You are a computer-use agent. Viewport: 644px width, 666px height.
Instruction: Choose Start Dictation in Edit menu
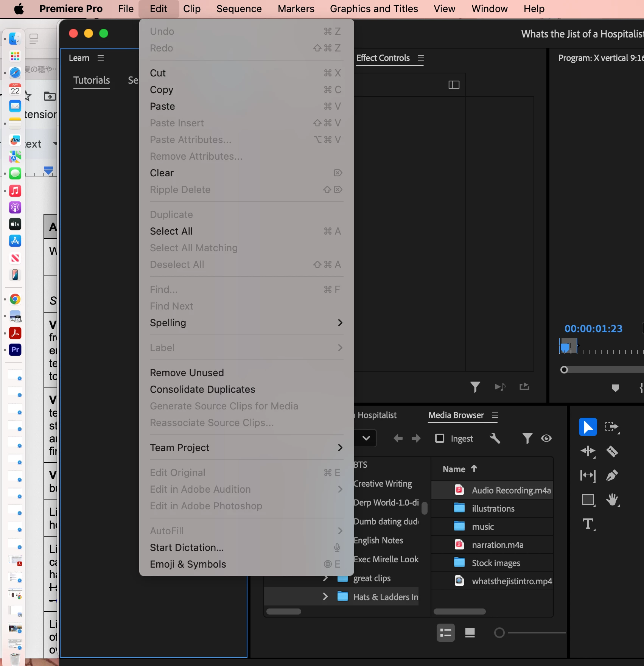[x=247, y=548]
